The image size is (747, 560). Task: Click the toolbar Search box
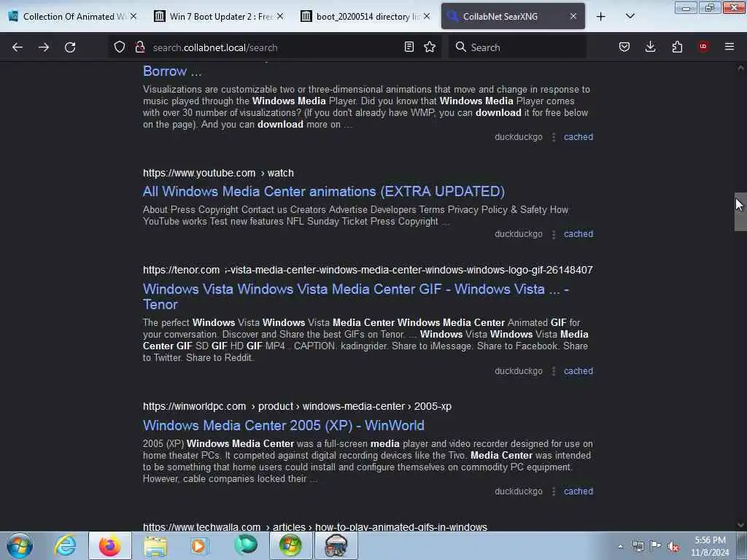click(x=517, y=47)
